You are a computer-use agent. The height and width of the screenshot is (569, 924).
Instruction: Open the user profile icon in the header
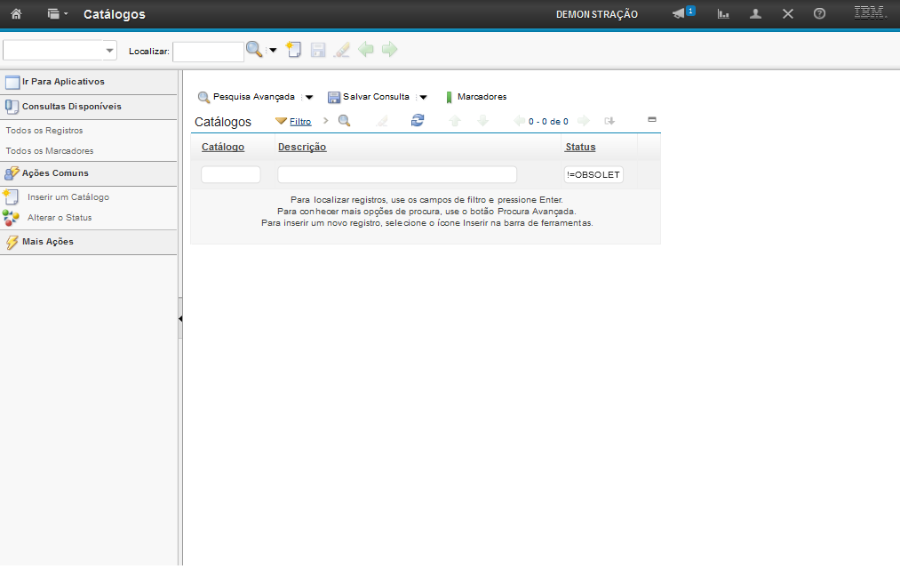click(x=755, y=14)
